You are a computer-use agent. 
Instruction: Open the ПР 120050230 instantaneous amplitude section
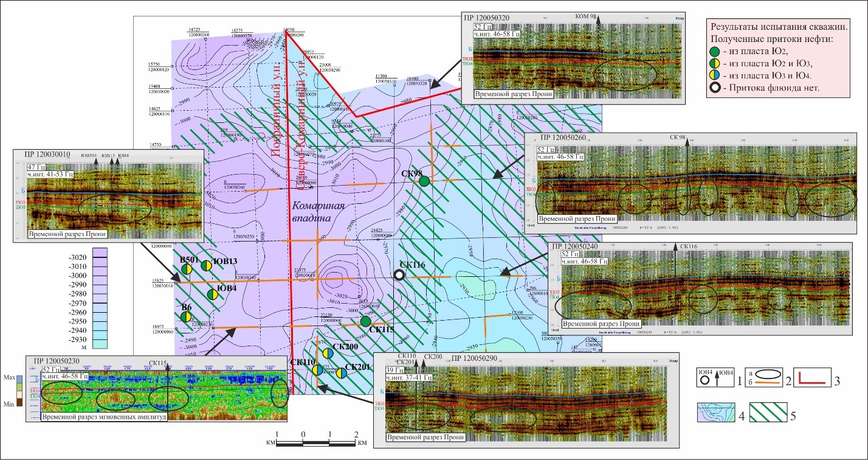pos(157,388)
